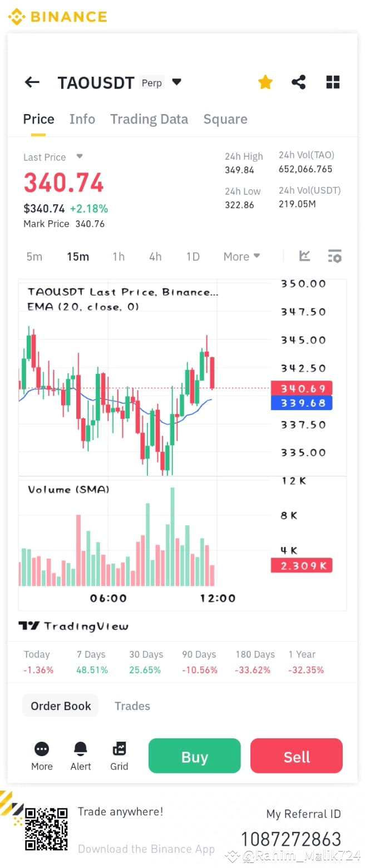Open the share options for TAOUSDT
Image resolution: width=365 pixels, height=868 pixels.
coord(299,82)
